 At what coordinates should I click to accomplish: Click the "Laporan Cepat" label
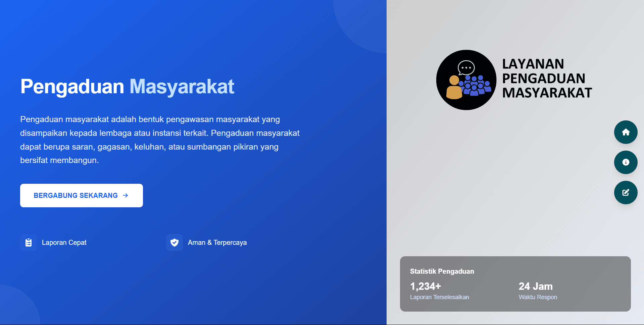pyautogui.click(x=64, y=242)
